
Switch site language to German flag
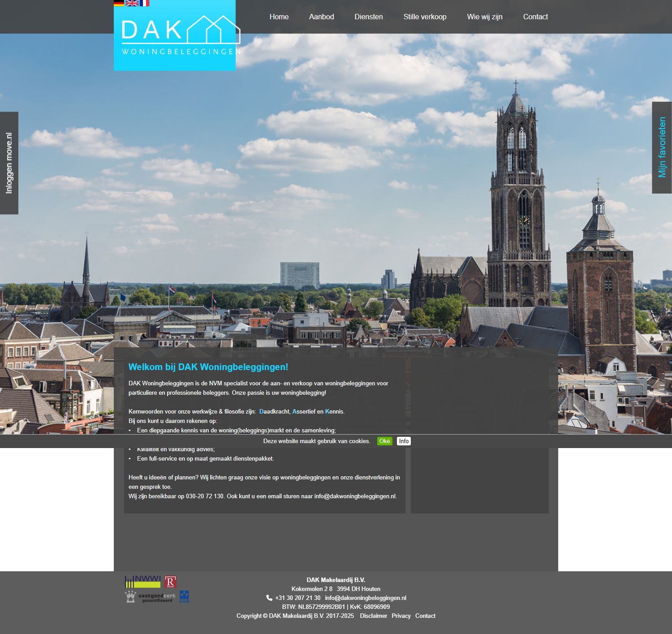pyautogui.click(x=119, y=3)
